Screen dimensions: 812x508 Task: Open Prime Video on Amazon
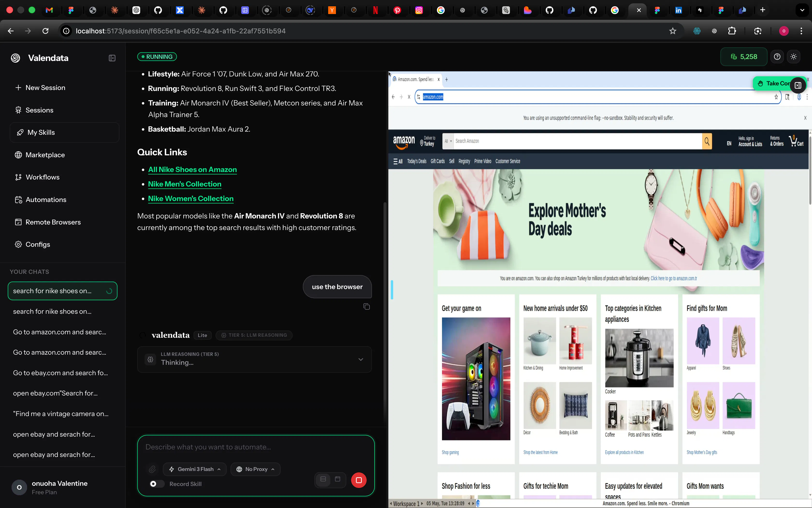pos(483,162)
